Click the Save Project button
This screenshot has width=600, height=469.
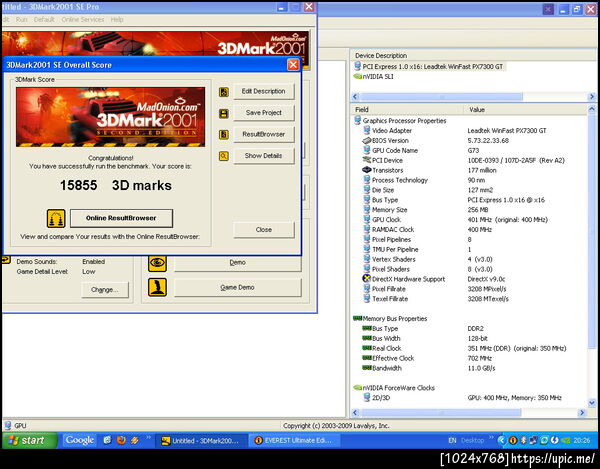(x=264, y=113)
